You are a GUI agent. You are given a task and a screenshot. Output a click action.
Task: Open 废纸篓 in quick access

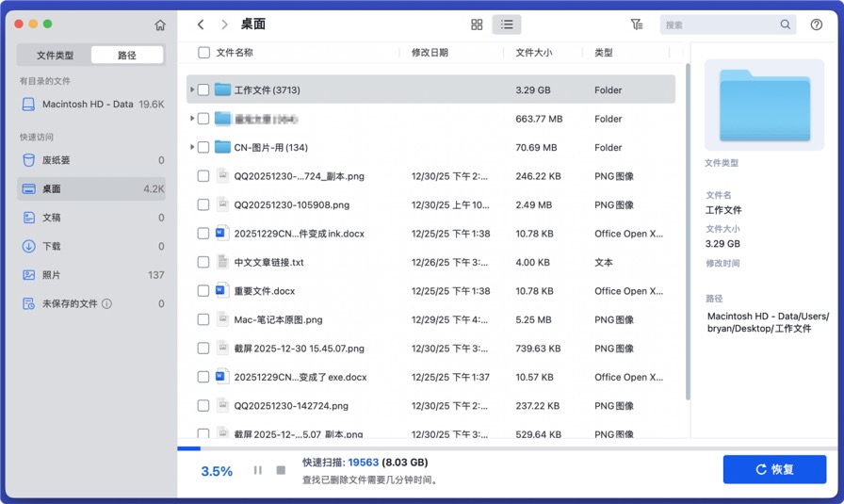92,160
